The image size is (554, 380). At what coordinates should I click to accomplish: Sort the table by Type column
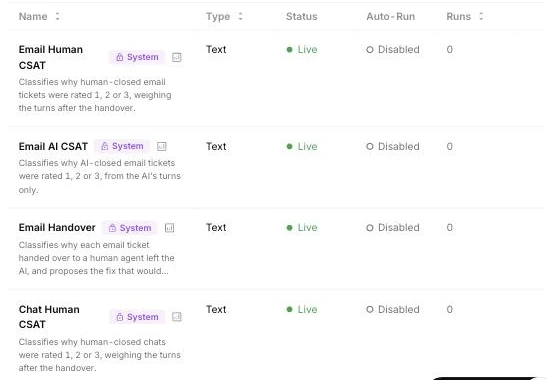click(x=224, y=16)
